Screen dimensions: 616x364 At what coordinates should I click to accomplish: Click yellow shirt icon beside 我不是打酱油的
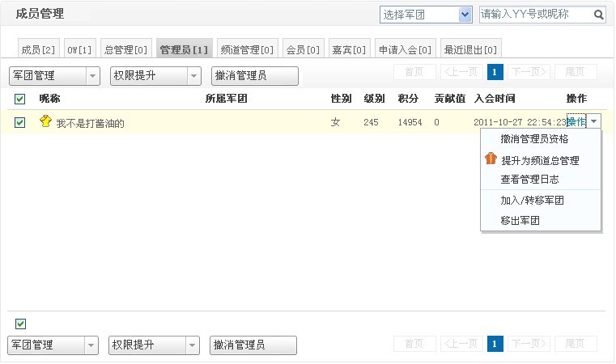pyautogui.click(x=45, y=121)
